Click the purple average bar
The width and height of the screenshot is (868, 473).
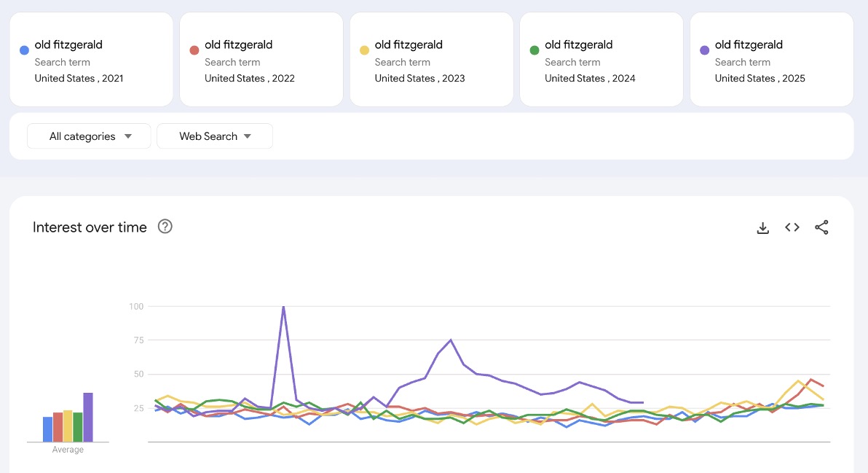click(88, 418)
